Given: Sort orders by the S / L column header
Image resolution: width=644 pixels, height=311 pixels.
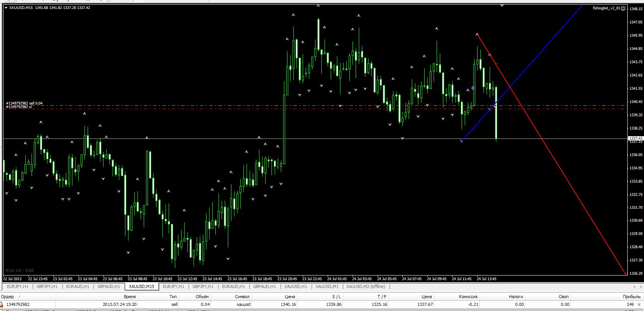Looking at the screenshot, I should point(320,297).
